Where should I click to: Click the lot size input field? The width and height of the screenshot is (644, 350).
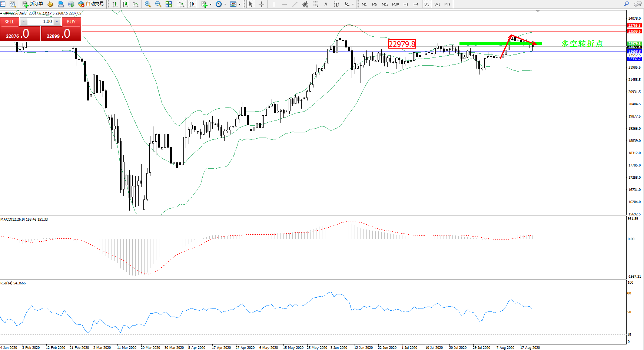[x=41, y=22]
